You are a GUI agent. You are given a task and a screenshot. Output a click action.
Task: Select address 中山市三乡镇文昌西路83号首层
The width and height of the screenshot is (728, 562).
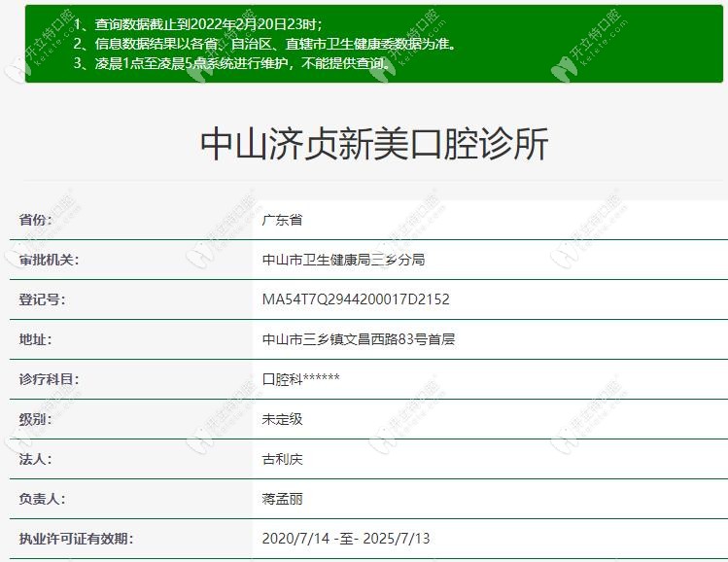(359, 339)
